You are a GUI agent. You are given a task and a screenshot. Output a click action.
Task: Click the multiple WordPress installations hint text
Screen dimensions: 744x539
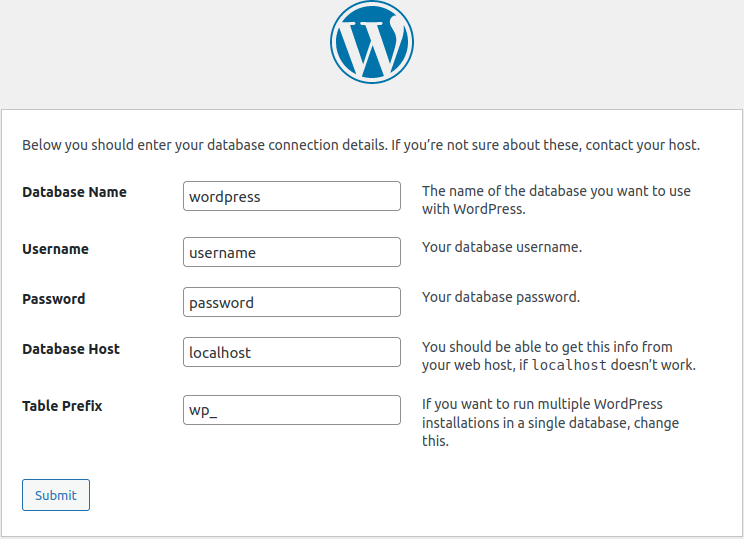(550, 422)
